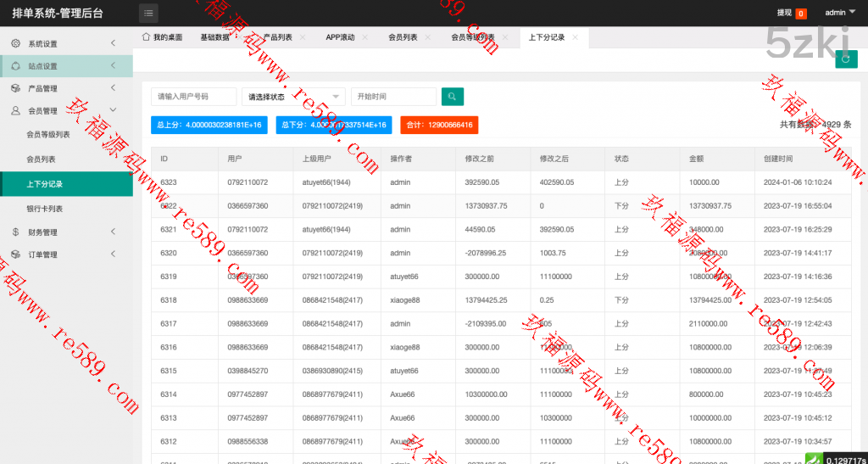868x464 pixels.
Task: Click the 会员管理 user icon
Action: (x=15, y=111)
